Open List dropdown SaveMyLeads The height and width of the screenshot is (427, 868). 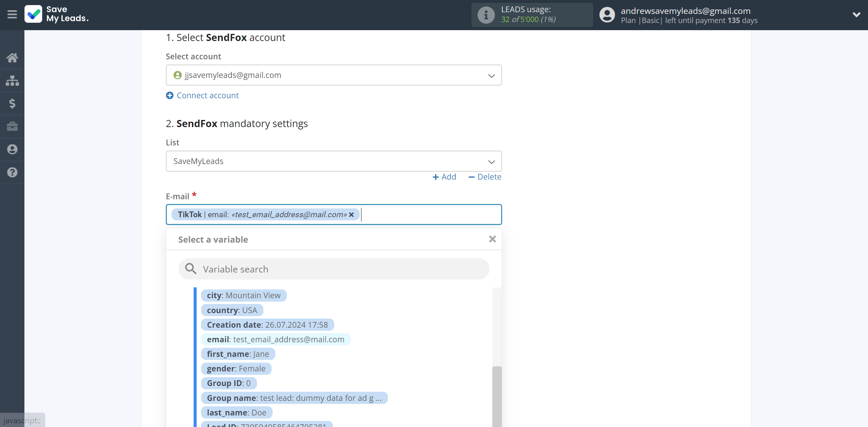[x=334, y=161]
